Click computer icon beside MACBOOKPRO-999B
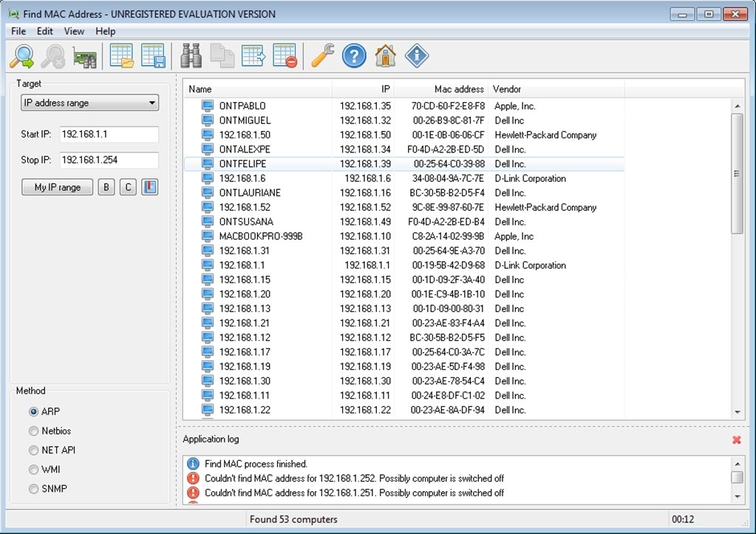 pos(208,236)
